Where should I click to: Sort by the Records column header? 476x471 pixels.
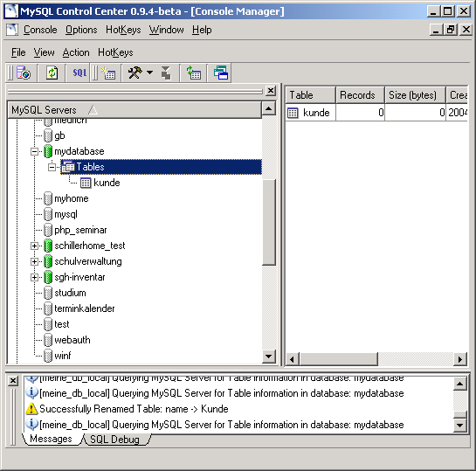coord(360,95)
